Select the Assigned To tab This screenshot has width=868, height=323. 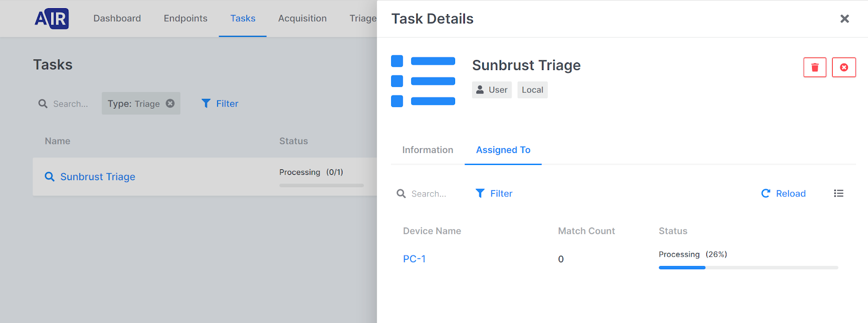coord(503,150)
